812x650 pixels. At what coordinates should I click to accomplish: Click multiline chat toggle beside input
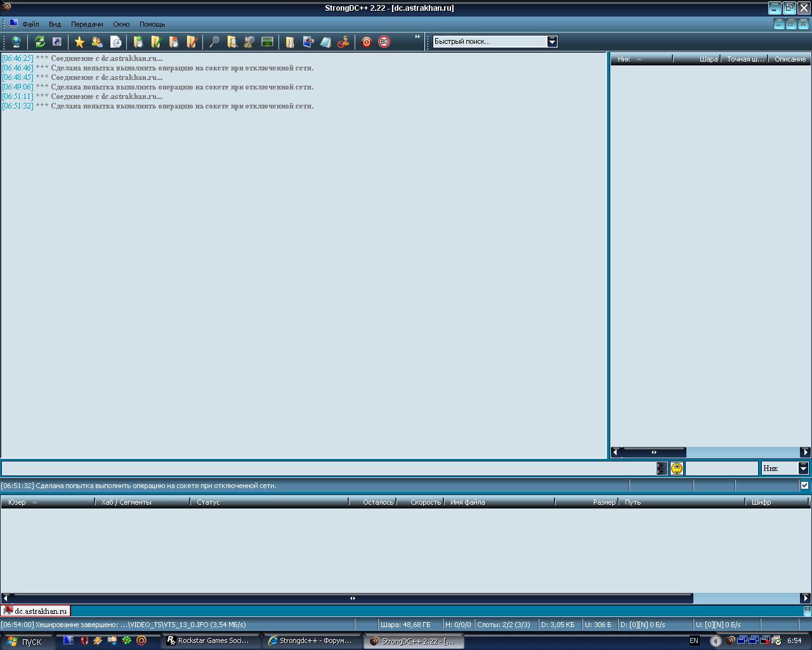662,468
